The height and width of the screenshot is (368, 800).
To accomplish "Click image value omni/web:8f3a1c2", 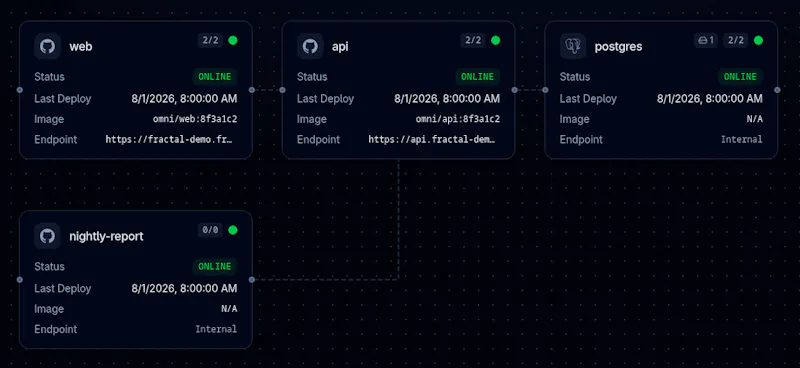I will [195, 119].
